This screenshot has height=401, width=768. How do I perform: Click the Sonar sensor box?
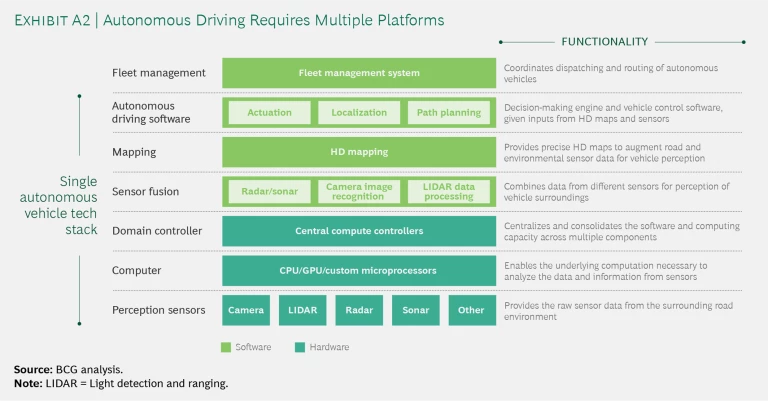pos(415,310)
